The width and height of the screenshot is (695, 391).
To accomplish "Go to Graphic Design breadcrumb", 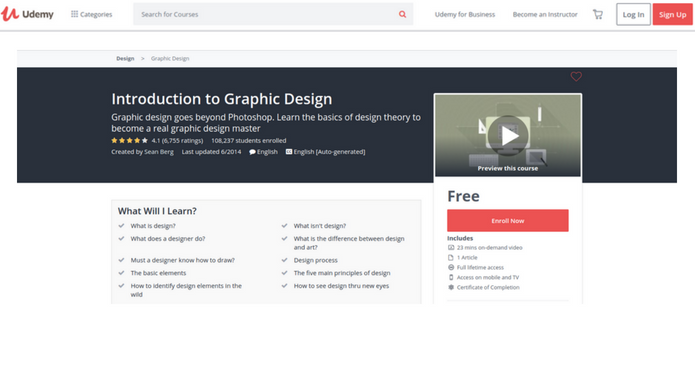I will tap(170, 59).
